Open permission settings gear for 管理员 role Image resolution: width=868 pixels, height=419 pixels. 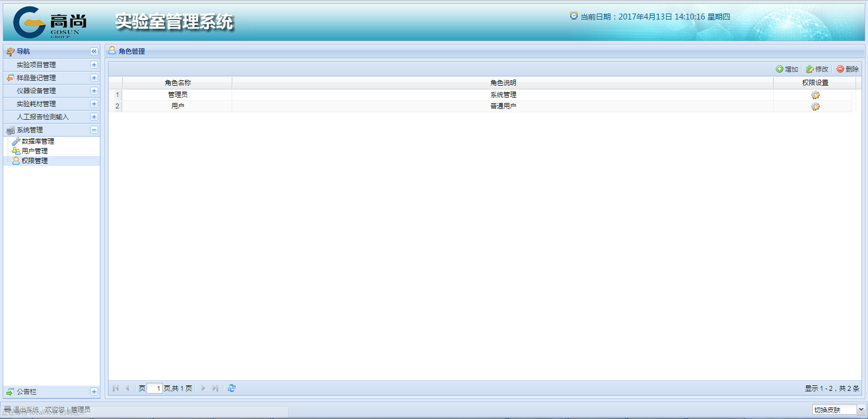tap(815, 95)
